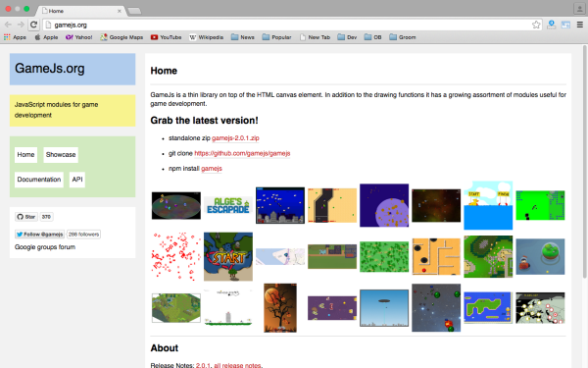Open the dark oval arena game thumbnail
The width and height of the screenshot is (588, 368).
[x=176, y=205]
